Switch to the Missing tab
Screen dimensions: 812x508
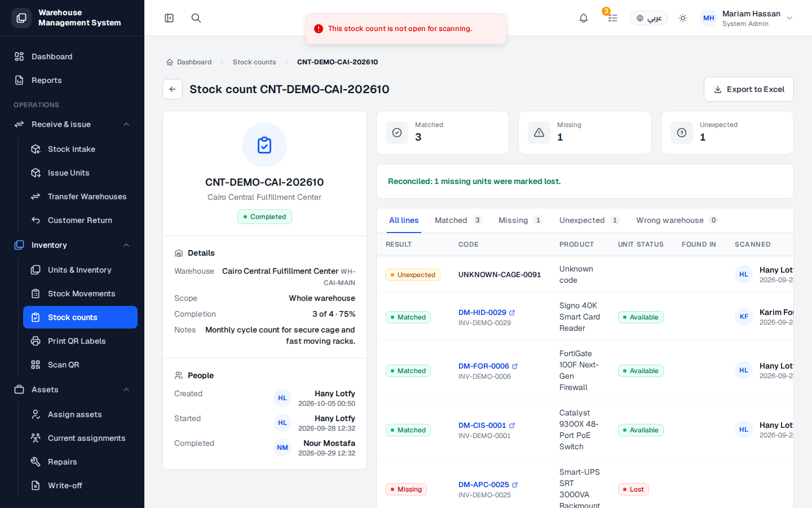point(520,220)
